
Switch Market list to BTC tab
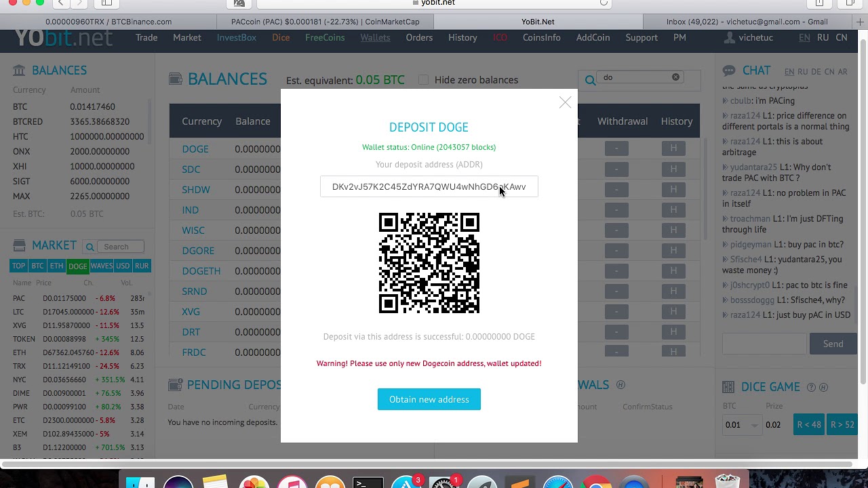(37, 266)
